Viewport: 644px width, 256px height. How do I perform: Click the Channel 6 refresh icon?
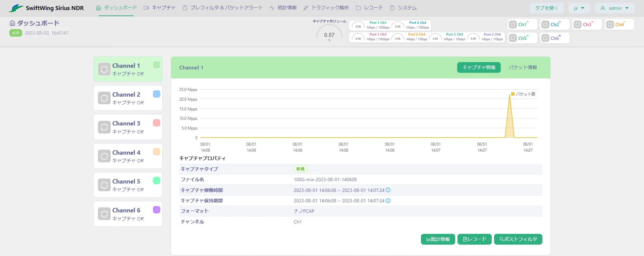(x=104, y=214)
